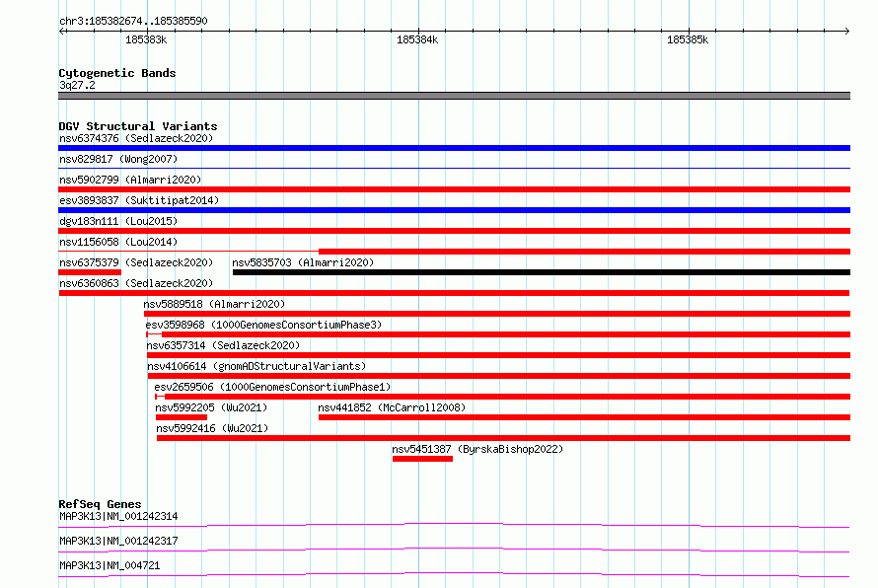Image resolution: width=878 pixels, height=588 pixels.
Task: Open esv2659506 (1000GenomesConsortiumPhase1) label
Action: coord(272,387)
